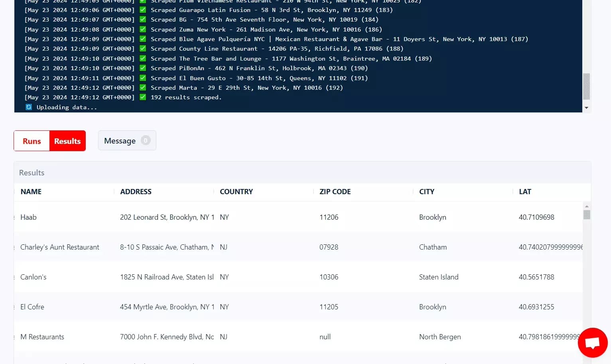Click the results table scrollbar
The image size is (611, 364).
pyautogui.click(x=587, y=215)
